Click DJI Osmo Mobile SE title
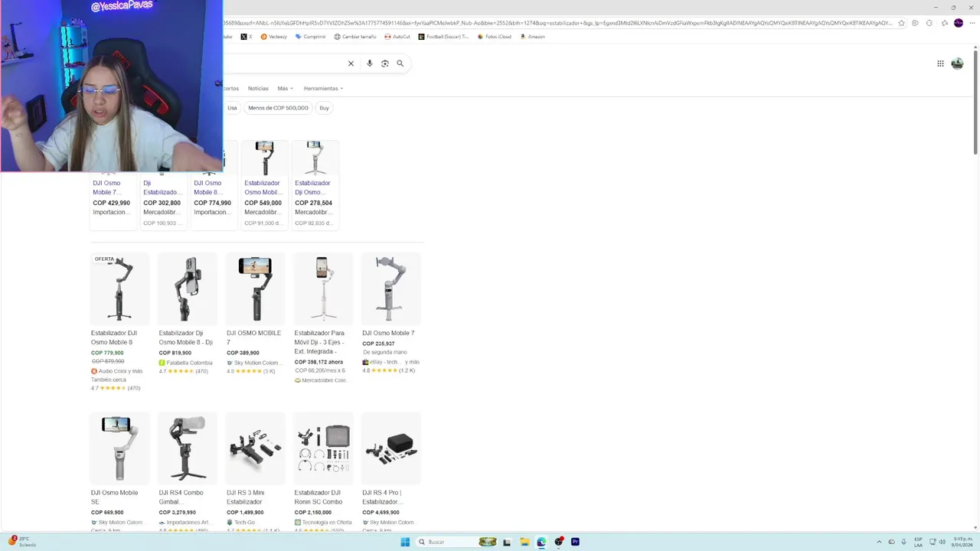The image size is (980, 551). (114, 497)
